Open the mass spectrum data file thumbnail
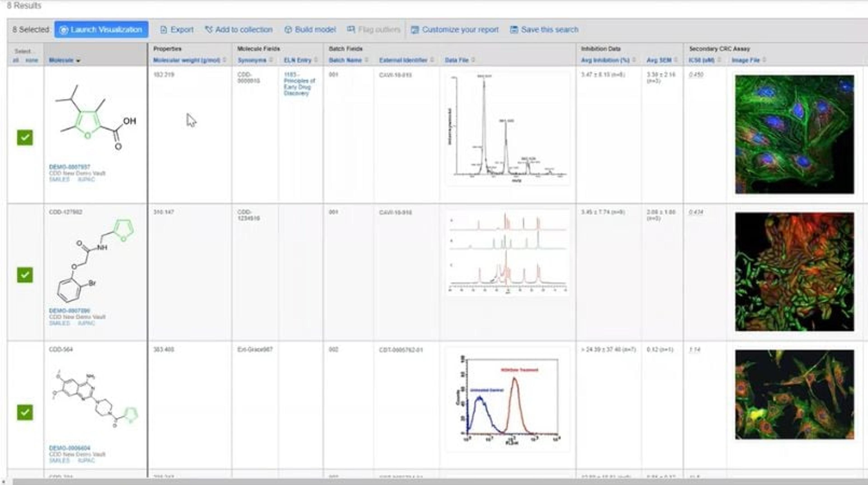 click(507, 128)
